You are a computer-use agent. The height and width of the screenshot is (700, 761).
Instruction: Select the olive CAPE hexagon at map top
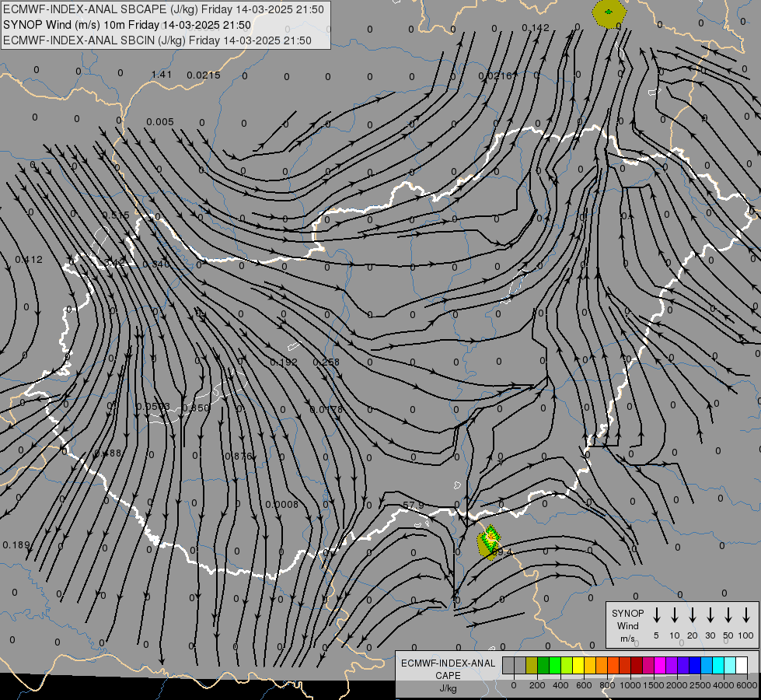click(609, 13)
